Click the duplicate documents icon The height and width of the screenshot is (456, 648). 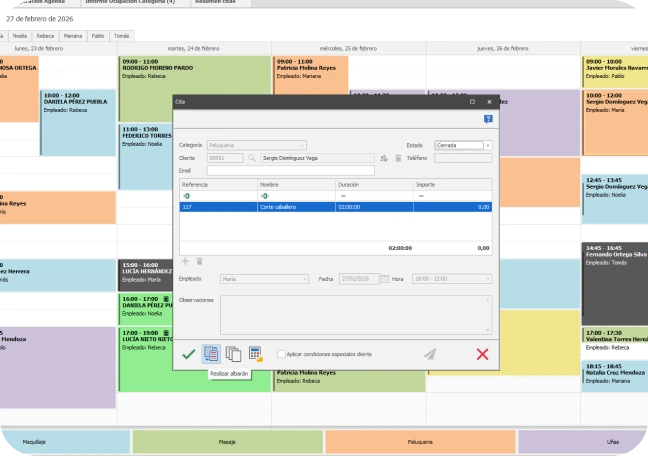point(233,353)
